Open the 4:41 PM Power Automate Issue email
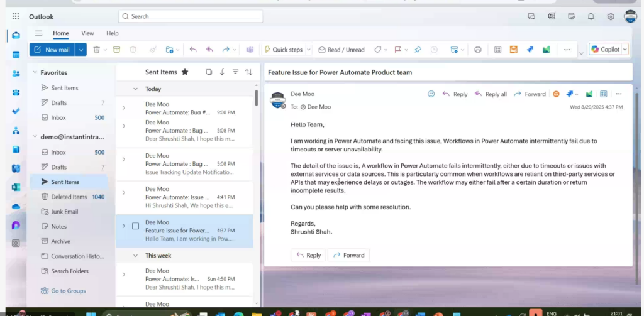The image size is (644, 316). [184, 197]
